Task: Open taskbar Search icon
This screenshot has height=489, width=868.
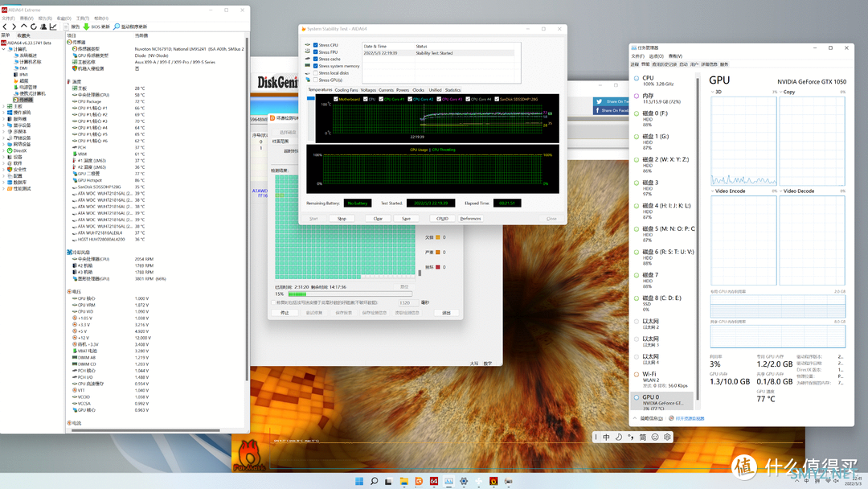Action: [375, 481]
